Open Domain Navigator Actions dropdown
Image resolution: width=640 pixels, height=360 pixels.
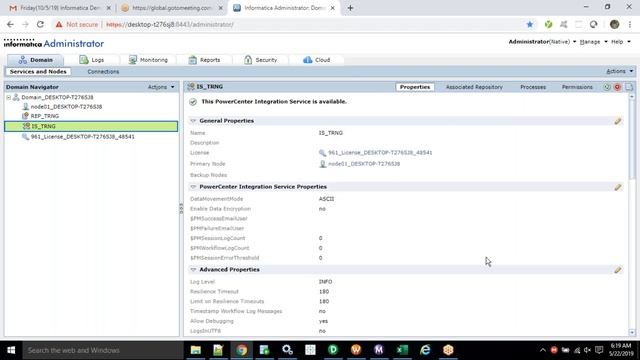coord(161,87)
